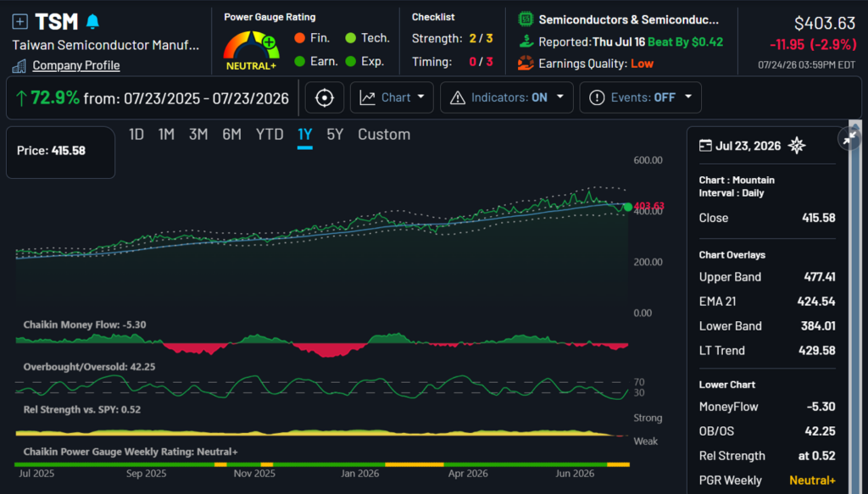Click the Strength: 2 / 3 checklist row
The height and width of the screenshot is (494, 868).
tap(453, 39)
